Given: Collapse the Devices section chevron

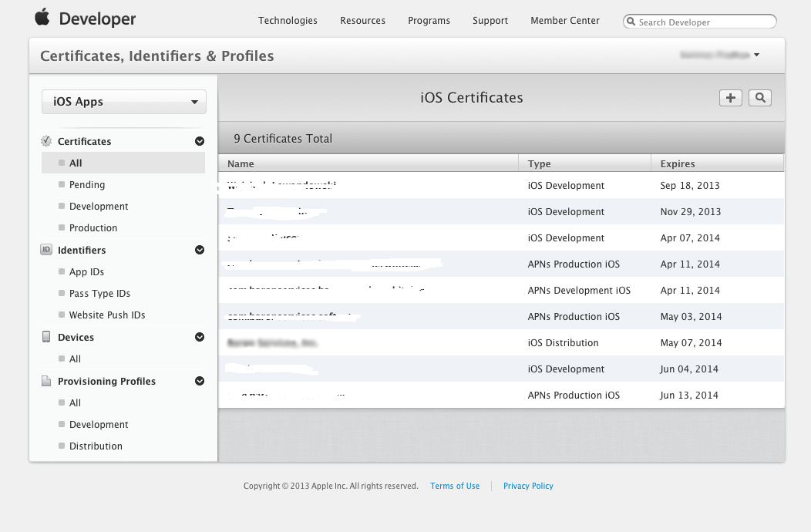Looking at the screenshot, I should (x=200, y=337).
